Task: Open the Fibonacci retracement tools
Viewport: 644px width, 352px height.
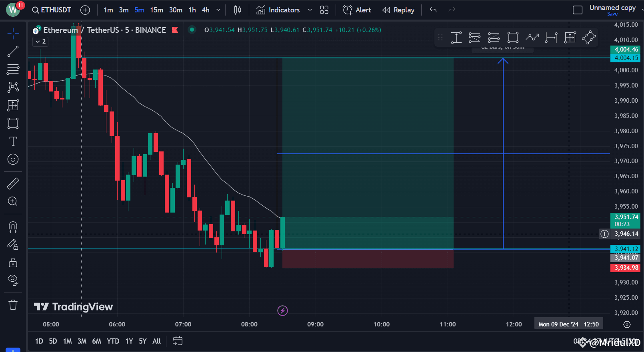Action: (x=13, y=69)
